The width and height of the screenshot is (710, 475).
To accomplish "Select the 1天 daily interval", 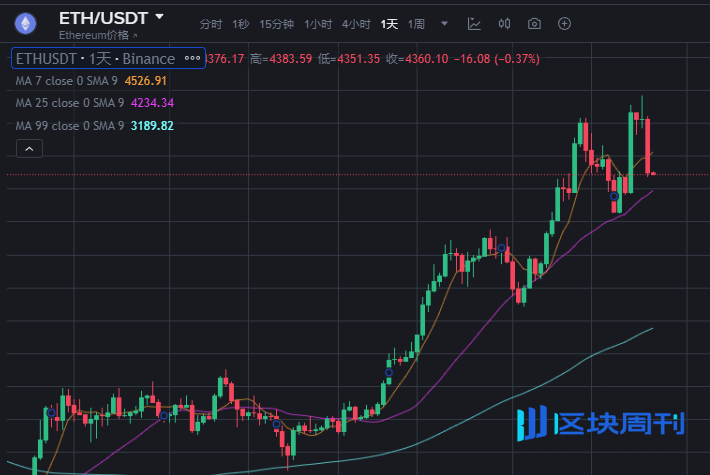I will point(389,24).
